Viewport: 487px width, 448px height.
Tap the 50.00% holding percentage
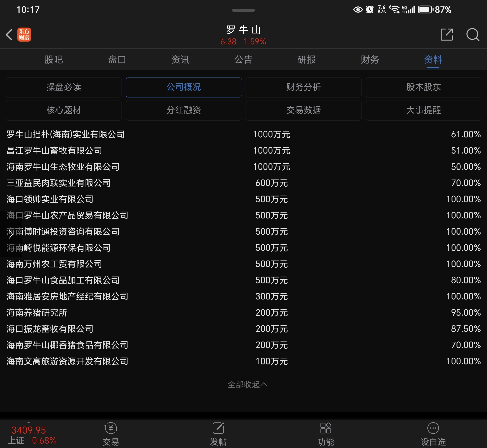(466, 167)
